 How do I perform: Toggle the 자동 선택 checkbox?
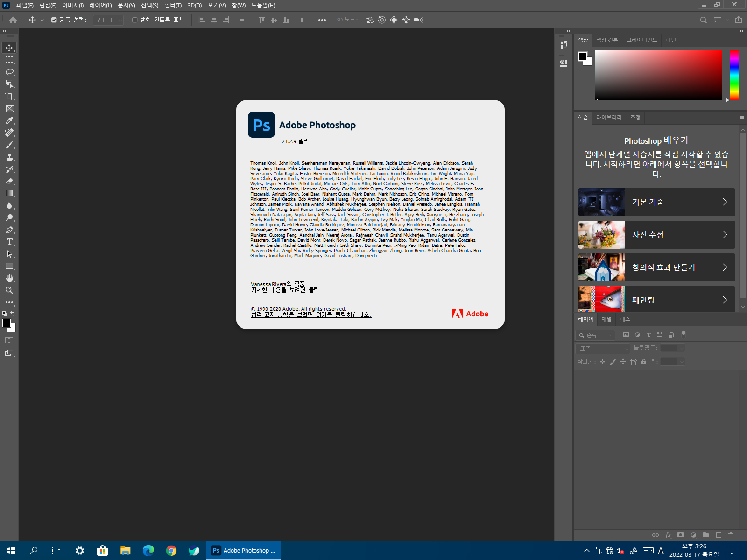click(x=54, y=20)
